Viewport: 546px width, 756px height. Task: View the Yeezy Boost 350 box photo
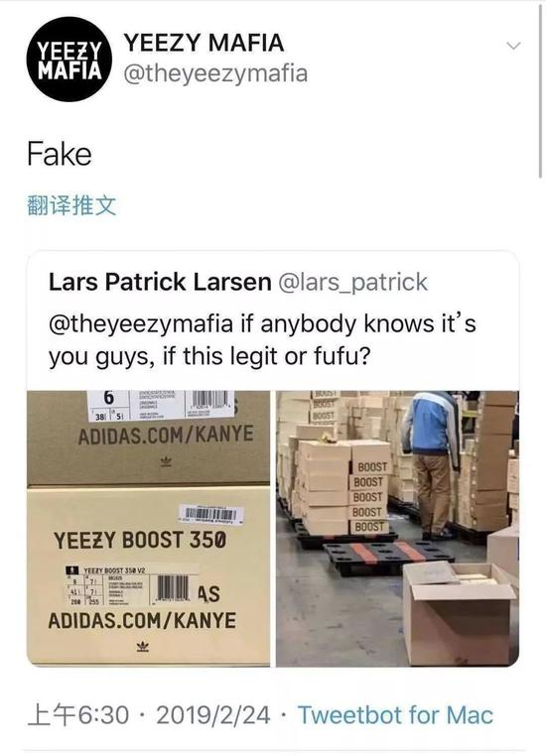[148, 529]
